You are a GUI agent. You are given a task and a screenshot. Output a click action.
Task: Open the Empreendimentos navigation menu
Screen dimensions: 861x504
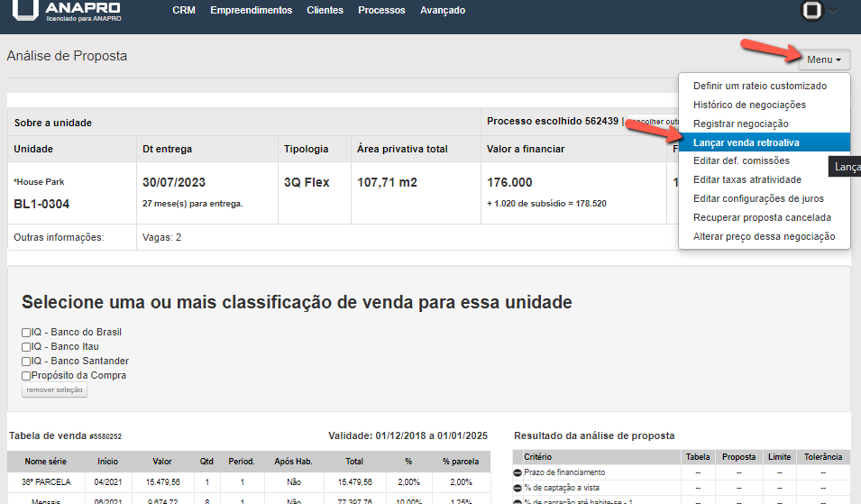[x=251, y=11]
